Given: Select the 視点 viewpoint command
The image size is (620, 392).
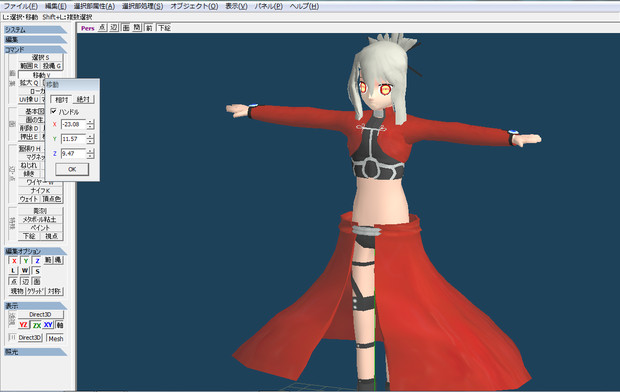Looking at the screenshot, I should [x=52, y=236].
